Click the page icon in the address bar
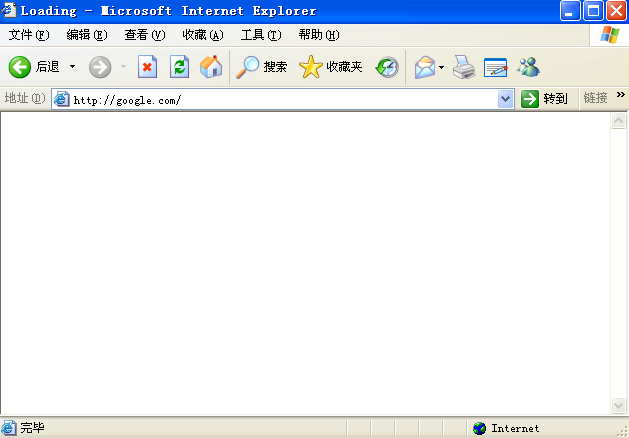Screen dimensions: 629x438 pos(61,99)
